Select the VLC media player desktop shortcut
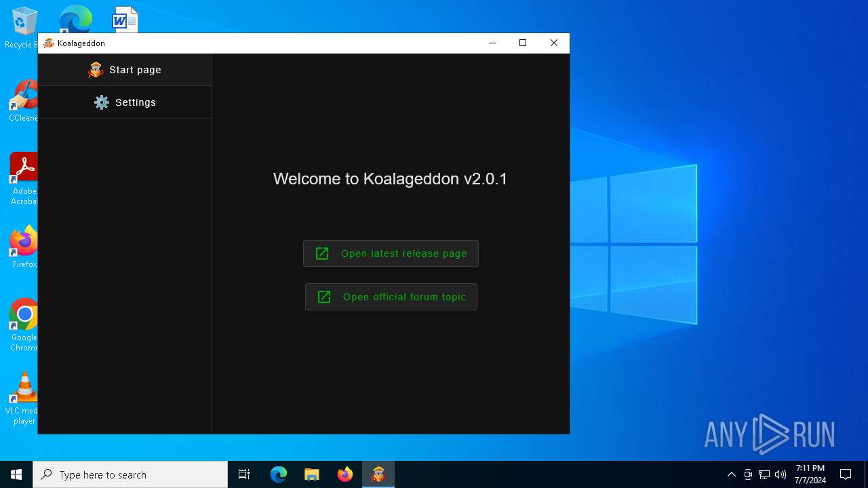Viewport: 868px width, 488px height. tap(23, 399)
